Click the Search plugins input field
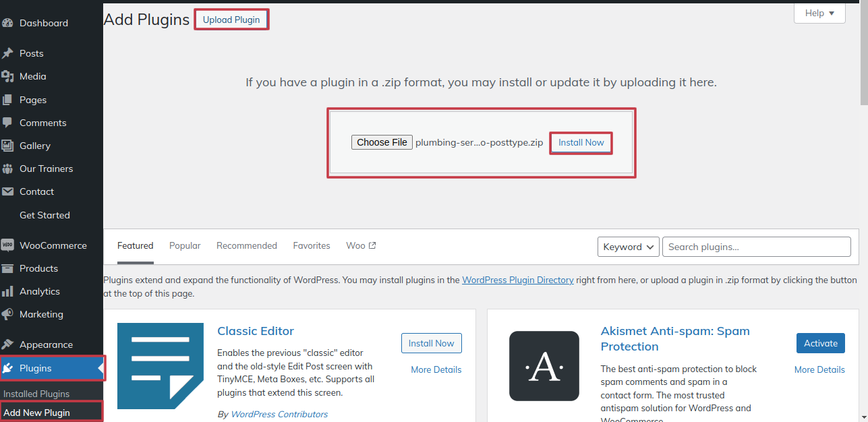Image resolution: width=868 pixels, height=422 pixels. (757, 247)
